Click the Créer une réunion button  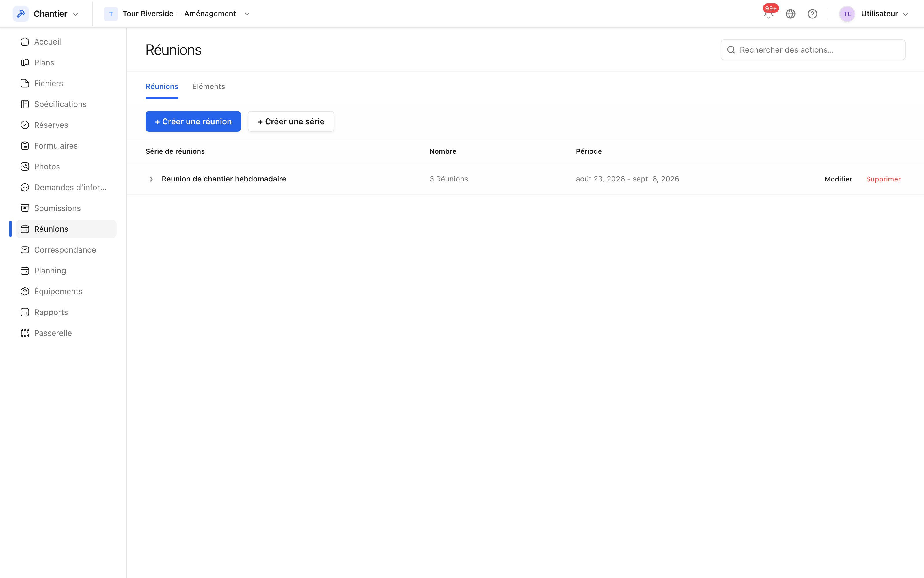pos(193,121)
